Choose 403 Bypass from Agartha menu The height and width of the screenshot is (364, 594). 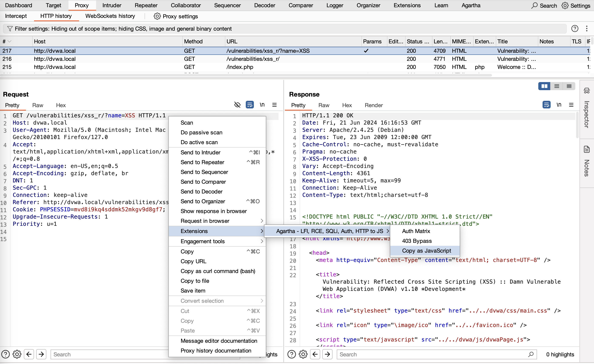(x=425, y=241)
